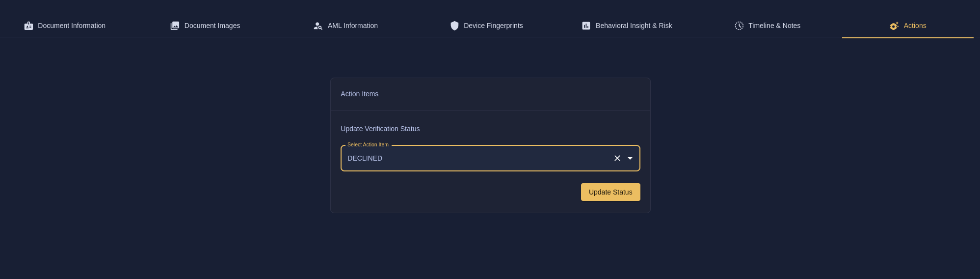
Task: Switch to the Document Information tab label
Action: 72,26
